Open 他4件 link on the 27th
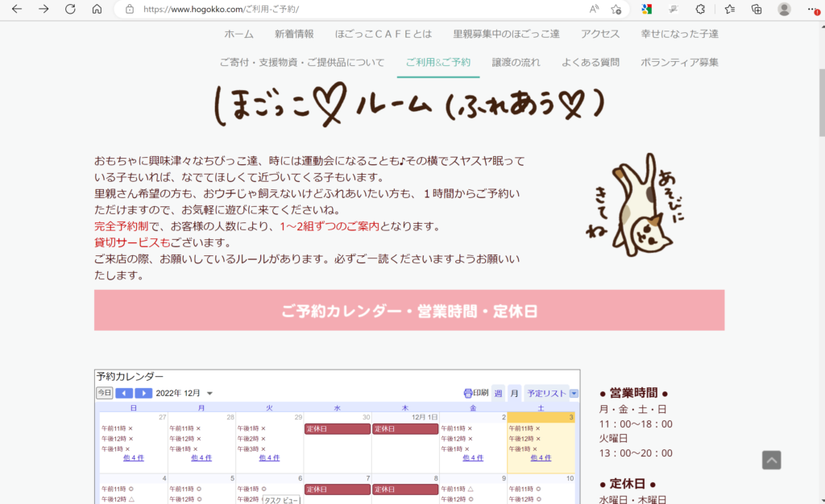The image size is (825, 504). 134,458
